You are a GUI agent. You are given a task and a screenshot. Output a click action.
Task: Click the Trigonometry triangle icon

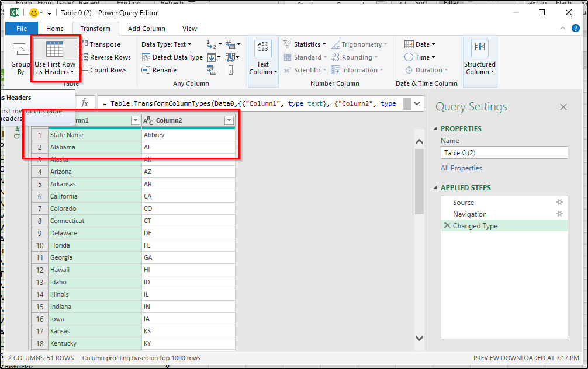(x=335, y=44)
